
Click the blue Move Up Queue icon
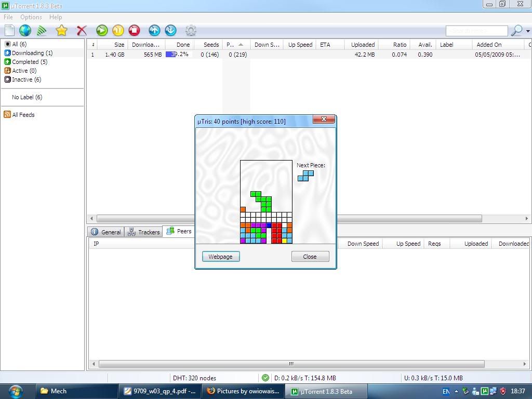154,31
